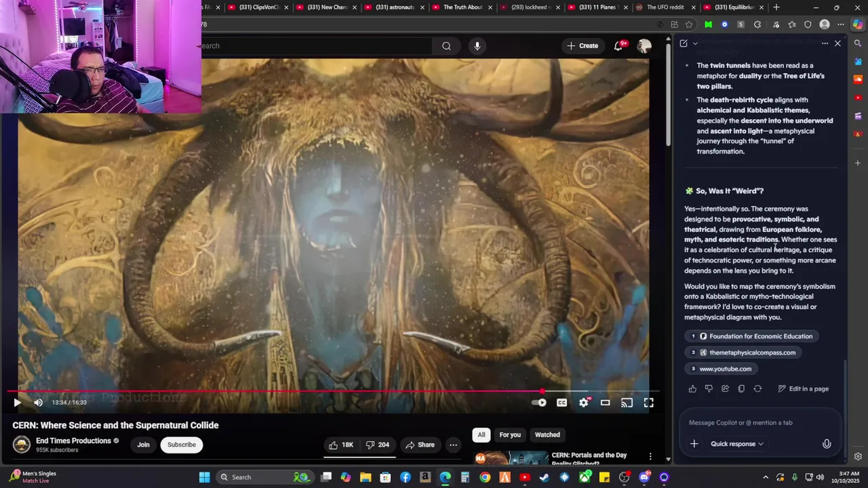
Task: Open options for CERN: Portals suggestion
Action: click(x=650, y=457)
